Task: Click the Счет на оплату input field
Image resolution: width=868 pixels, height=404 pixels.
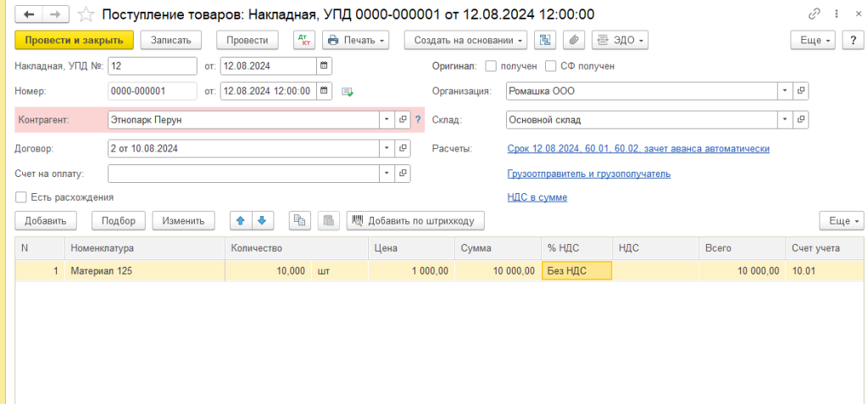Action: [242, 174]
